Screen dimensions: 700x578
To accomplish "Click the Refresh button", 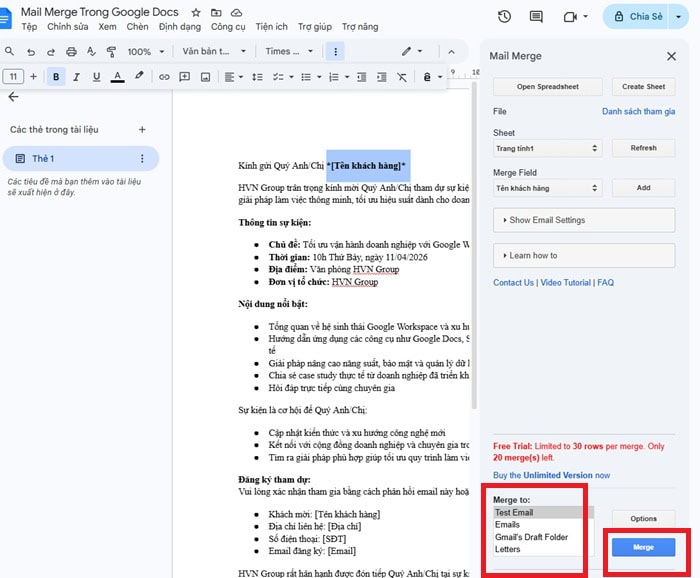I will (x=643, y=148).
